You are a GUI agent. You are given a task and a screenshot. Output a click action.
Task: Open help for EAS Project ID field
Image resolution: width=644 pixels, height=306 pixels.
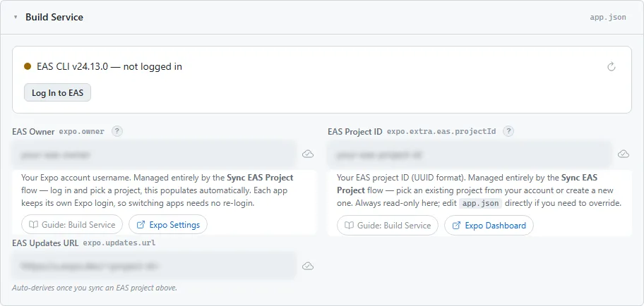click(x=508, y=131)
